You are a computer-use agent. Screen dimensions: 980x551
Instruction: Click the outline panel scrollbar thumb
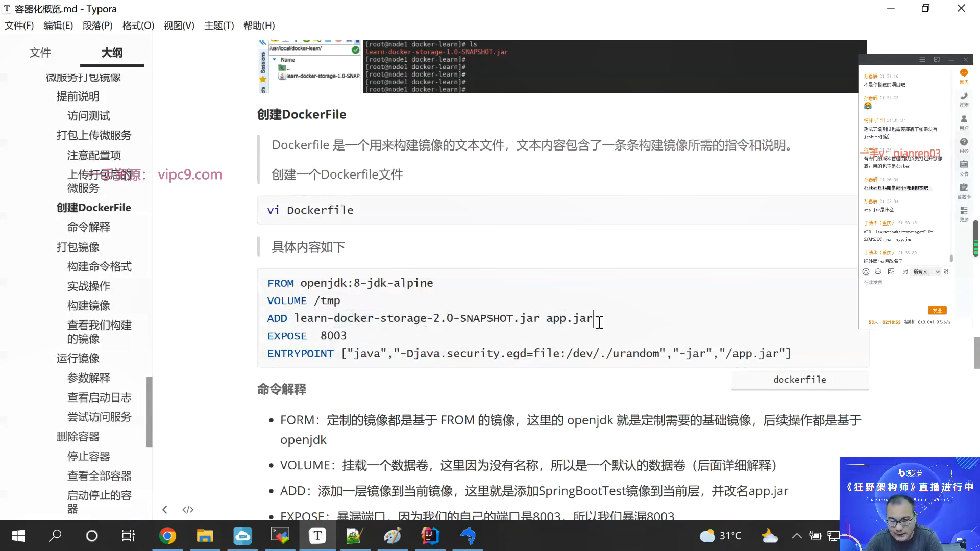[149, 411]
